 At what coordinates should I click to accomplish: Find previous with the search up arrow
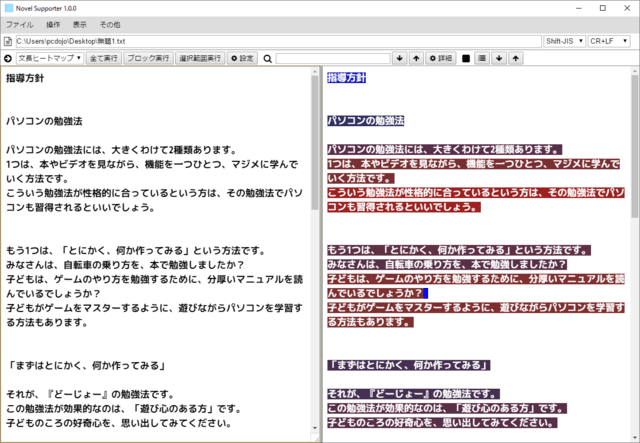[x=416, y=59]
